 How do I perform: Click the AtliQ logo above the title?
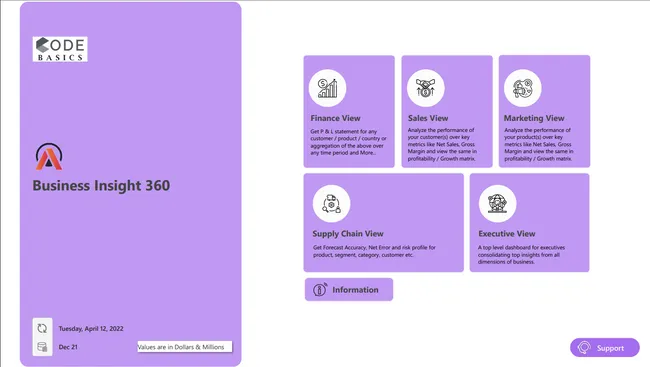tap(49, 157)
